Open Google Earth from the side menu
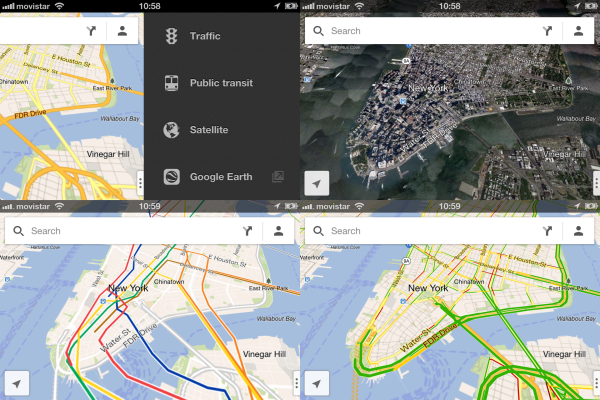 222,177
